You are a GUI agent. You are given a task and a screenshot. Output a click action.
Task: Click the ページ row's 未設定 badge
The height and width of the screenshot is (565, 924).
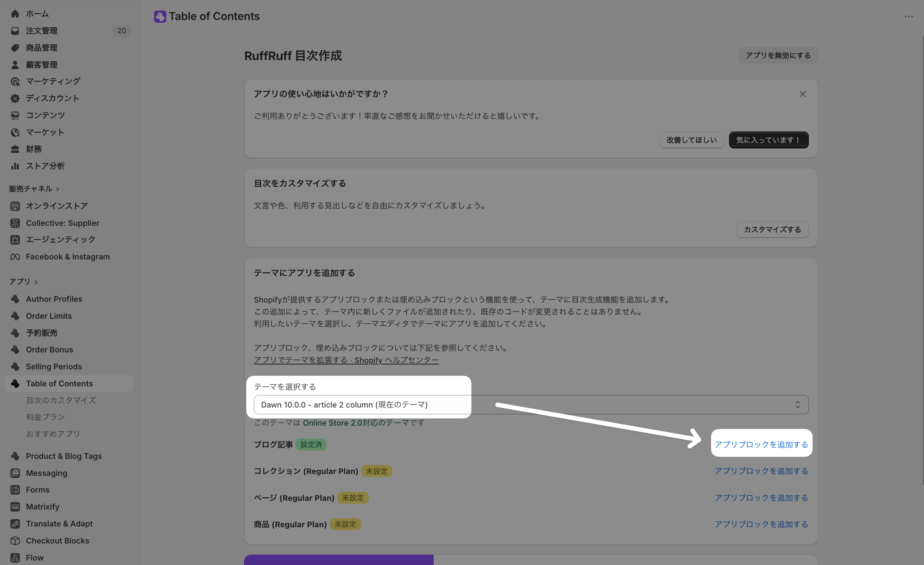(353, 498)
